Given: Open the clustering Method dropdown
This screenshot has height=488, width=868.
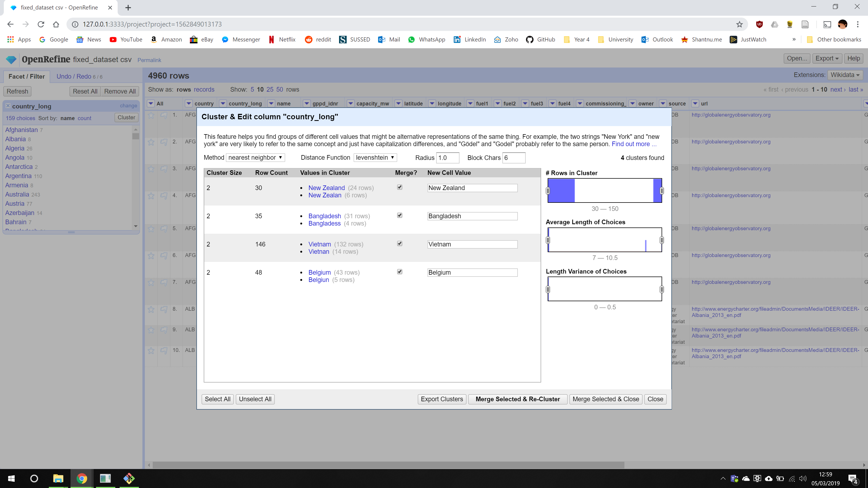Looking at the screenshot, I should click(x=255, y=158).
